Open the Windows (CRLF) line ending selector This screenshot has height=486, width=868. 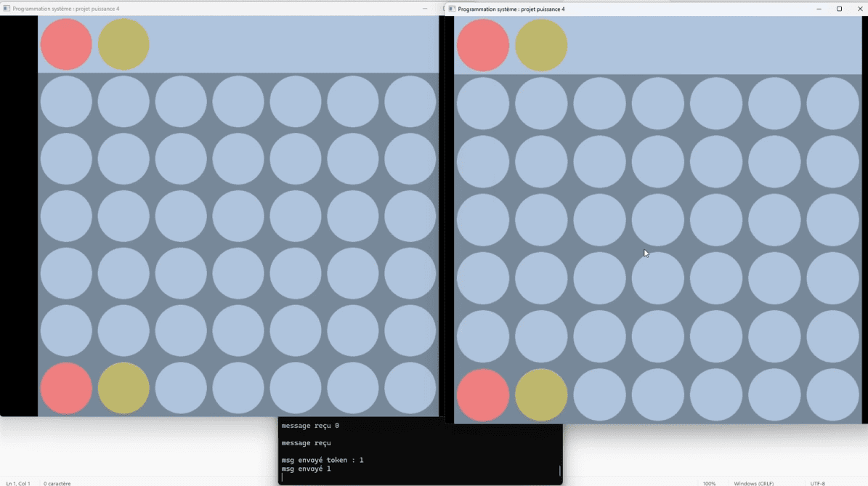pyautogui.click(x=753, y=483)
